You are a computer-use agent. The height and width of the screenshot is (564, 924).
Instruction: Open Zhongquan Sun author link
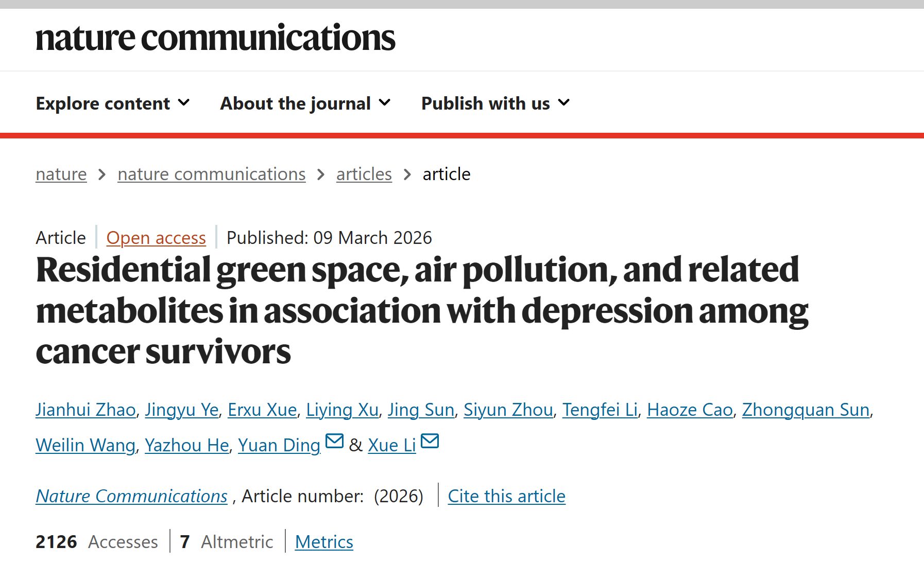pyautogui.click(x=805, y=410)
